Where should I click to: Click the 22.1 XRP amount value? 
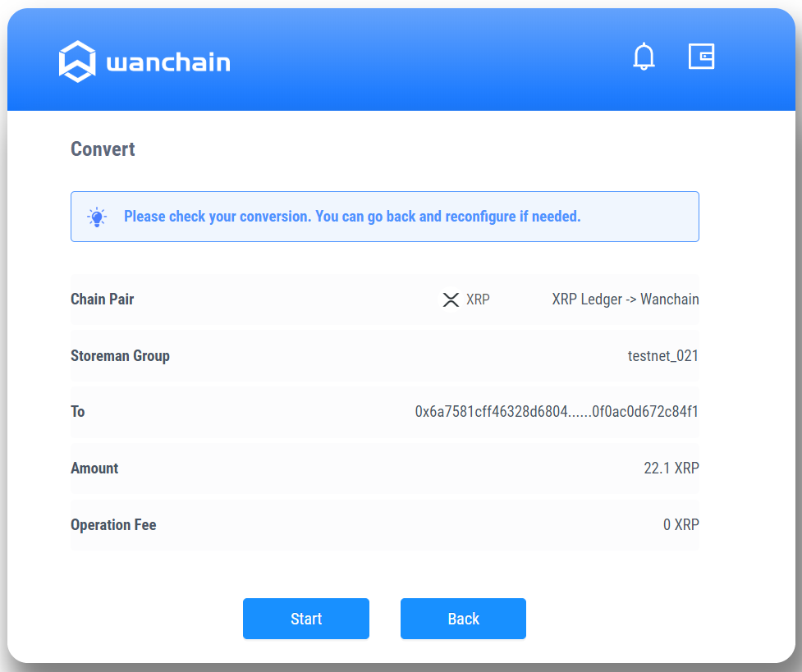(671, 468)
